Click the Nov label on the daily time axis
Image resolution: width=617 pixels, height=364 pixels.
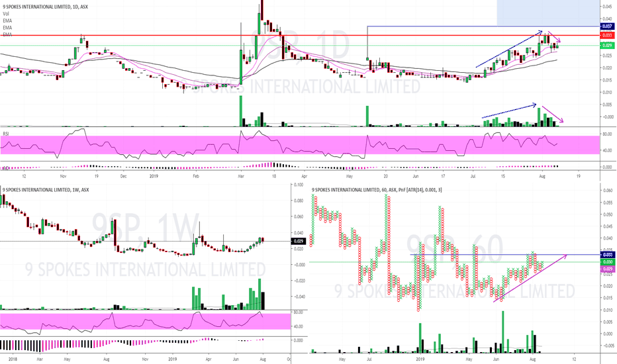(x=64, y=176)
